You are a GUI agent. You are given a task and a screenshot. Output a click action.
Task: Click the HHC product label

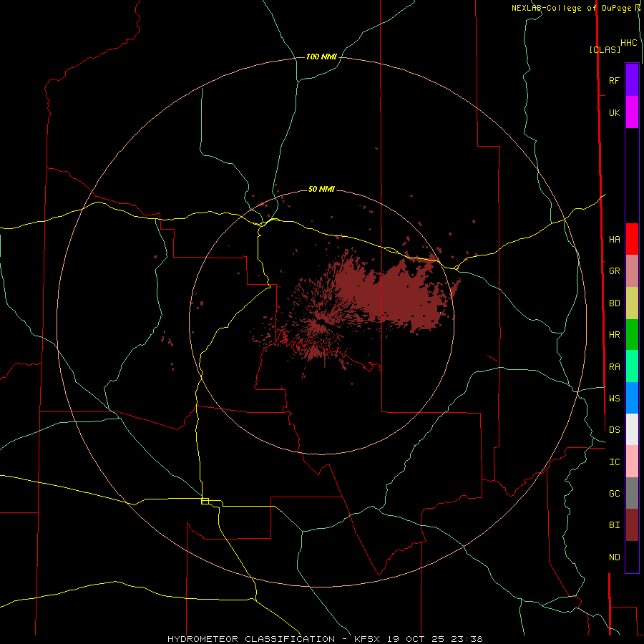coord(628,43)
